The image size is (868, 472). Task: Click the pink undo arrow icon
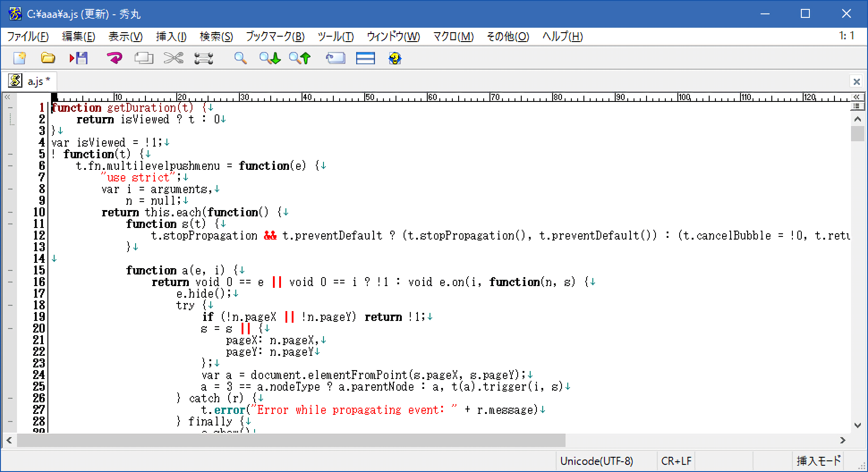coord(115,58)
